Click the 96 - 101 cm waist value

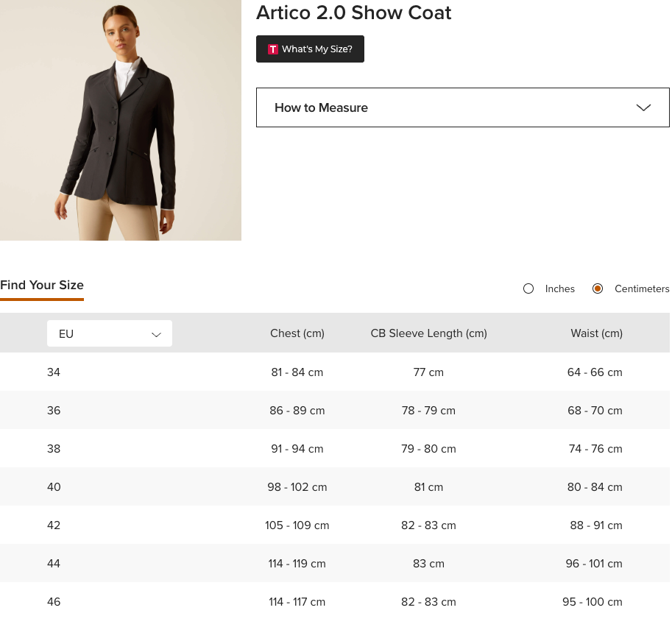(x=594, y=564)
